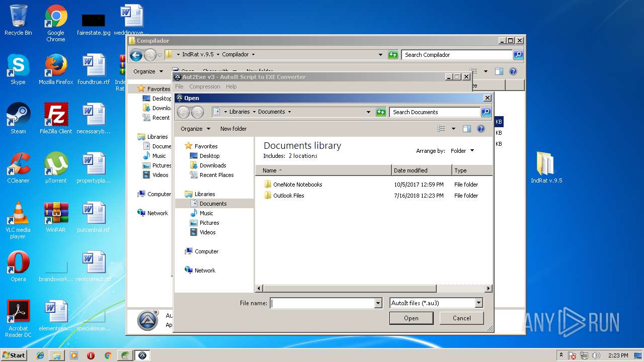Select Desktop under Favorites in Open dialog

click(x=209, y=156)
